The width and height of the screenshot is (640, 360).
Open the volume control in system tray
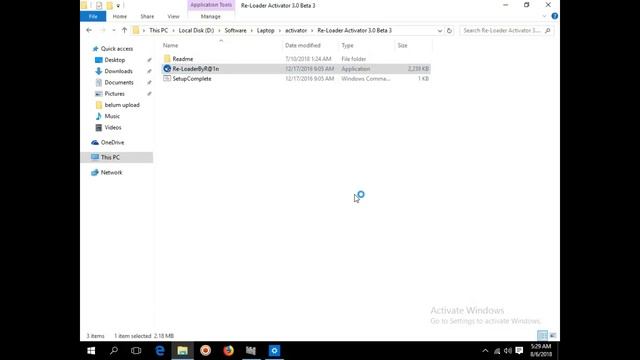[x=508, y=351]
